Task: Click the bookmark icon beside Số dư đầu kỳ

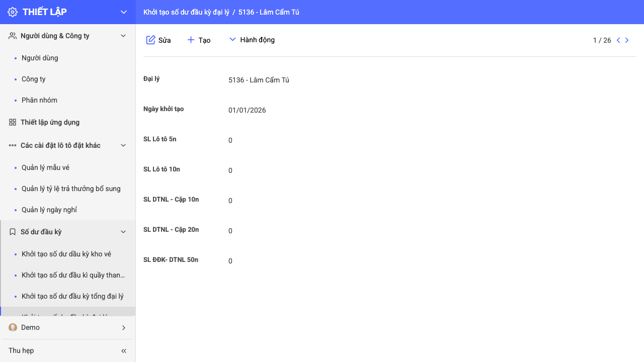Action: pyautogui.click(x=13, y=232)
